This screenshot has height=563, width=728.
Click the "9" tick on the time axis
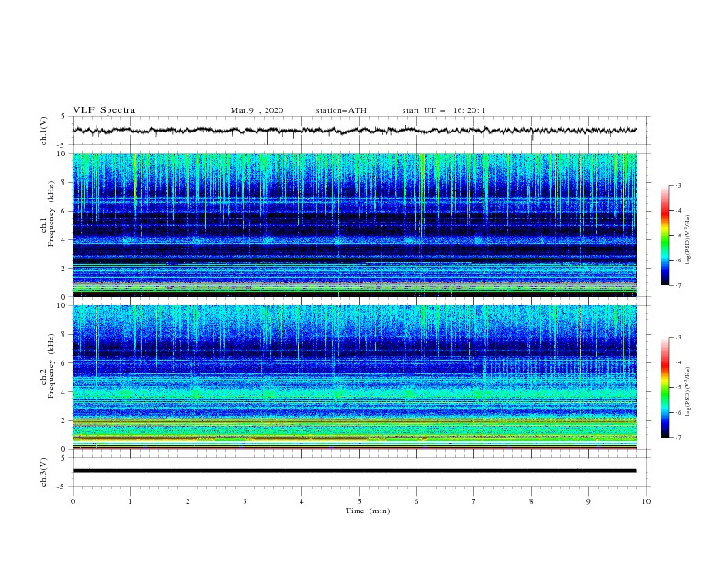[x=588, y=501]
